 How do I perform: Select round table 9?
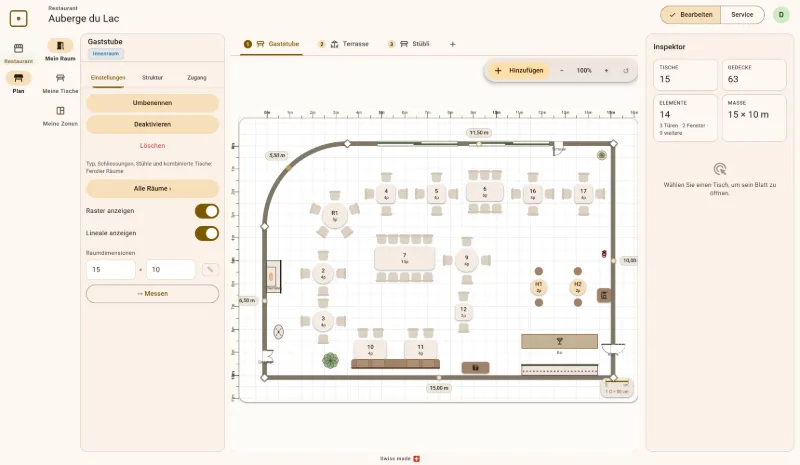(x=466, y=260)
